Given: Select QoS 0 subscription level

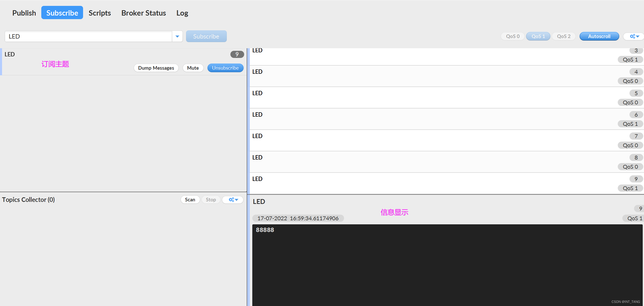Looking at the screenshot, I should pyautogui.click(x=512, y=36).
